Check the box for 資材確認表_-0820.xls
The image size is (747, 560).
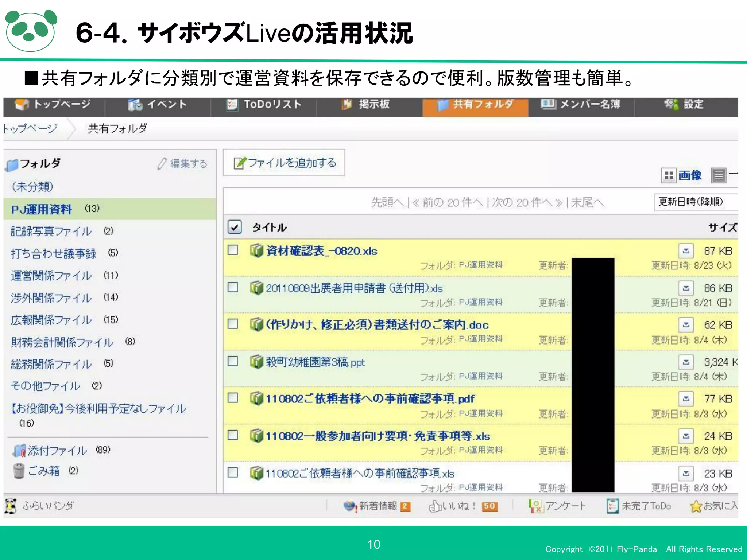[x=233, y=250]
